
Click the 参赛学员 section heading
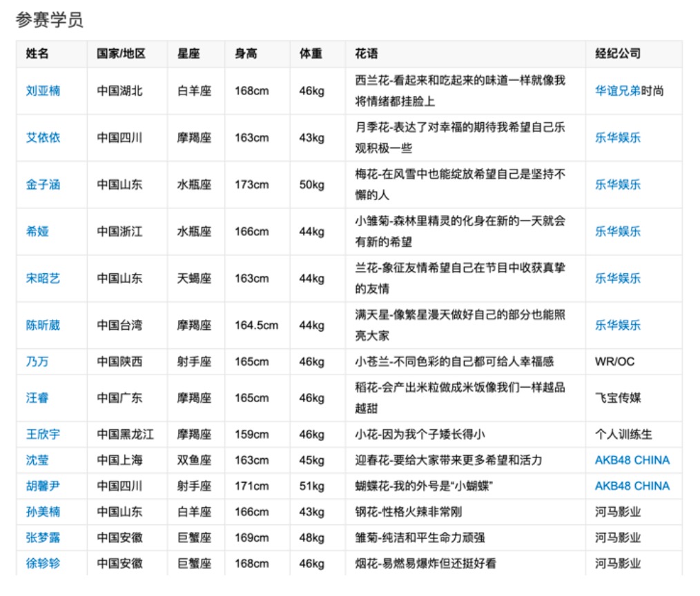[50, 20]
